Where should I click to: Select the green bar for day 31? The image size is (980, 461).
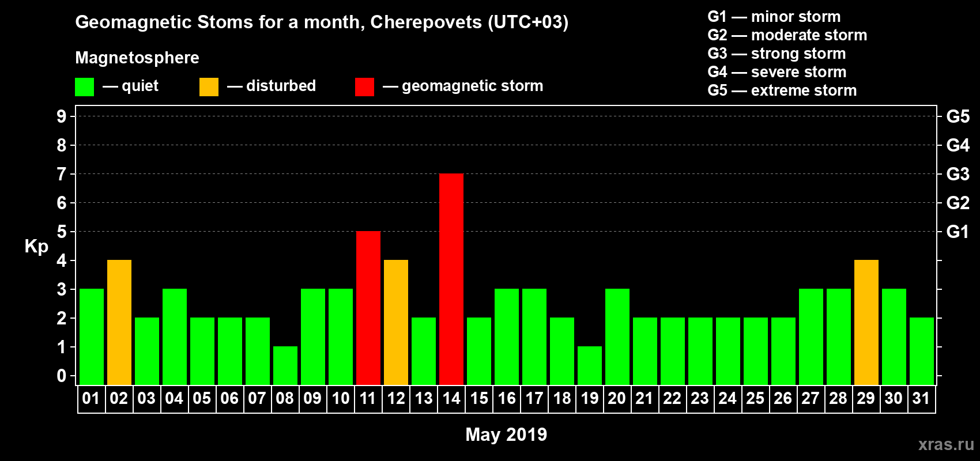922,351
